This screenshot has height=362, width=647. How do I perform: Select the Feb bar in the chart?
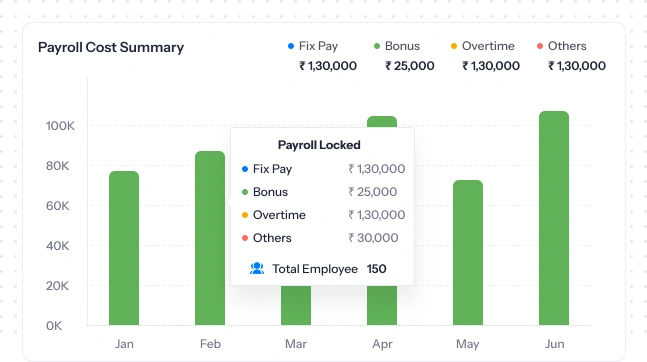(x=210, y=238)
